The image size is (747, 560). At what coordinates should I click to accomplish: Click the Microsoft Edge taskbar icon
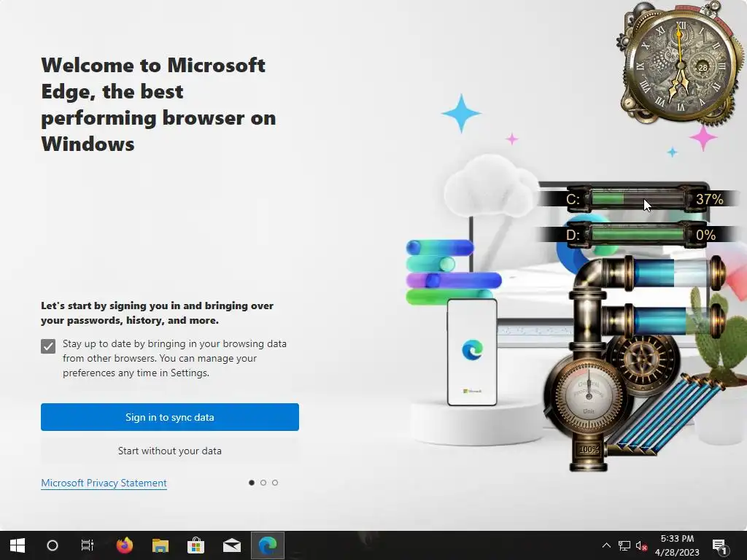(x=268, y=545)
